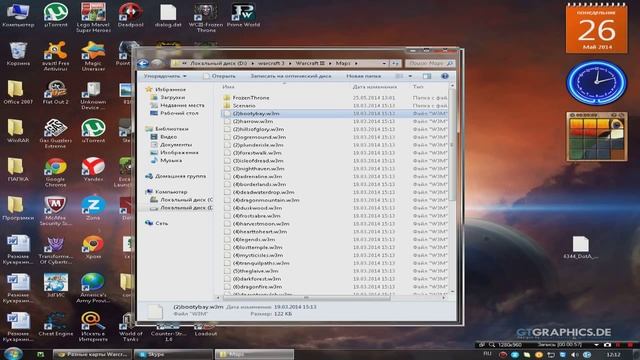
Task: Click Записать на оптический диск button
Action: [291, 76]
